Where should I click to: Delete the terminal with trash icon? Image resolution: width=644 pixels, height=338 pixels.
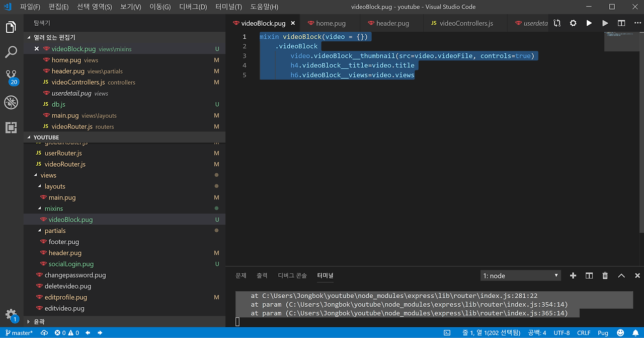pyautogui.click(x=605, y=276)
